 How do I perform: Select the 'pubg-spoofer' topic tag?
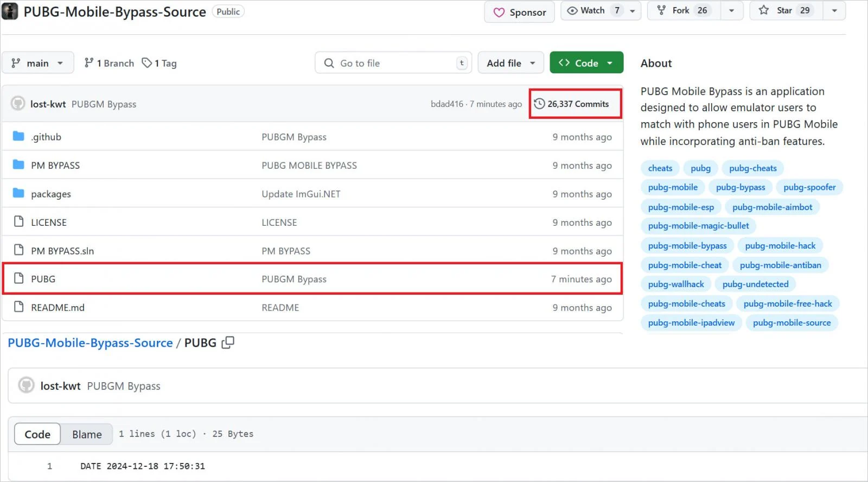pyautogui.click(x=809, y=187)
